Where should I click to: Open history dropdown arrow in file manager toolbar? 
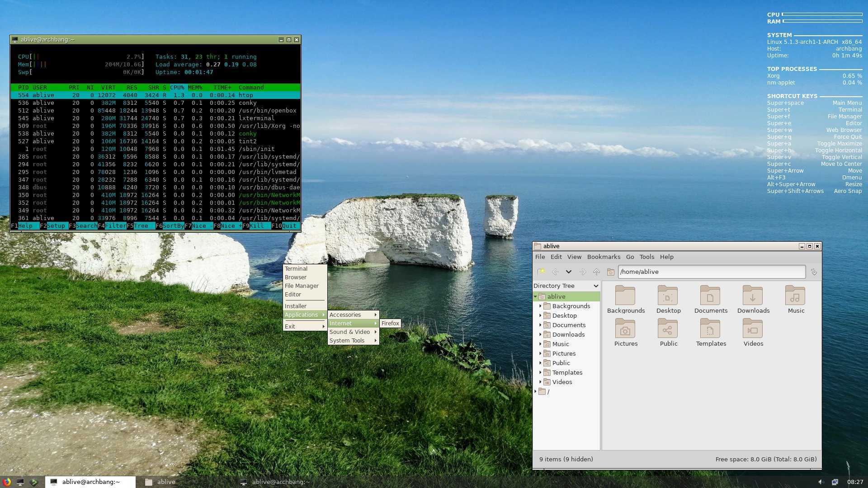coord(568,272)
